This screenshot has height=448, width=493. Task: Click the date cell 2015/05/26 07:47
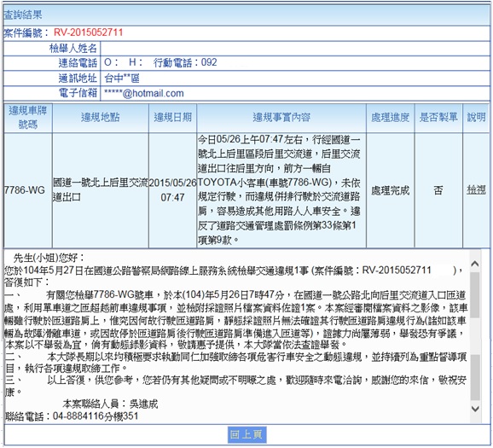tap(172, 190)
